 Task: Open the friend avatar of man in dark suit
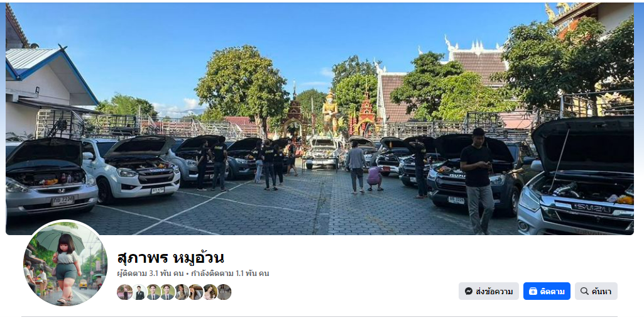pyautogui.click(x=139, y=292)
